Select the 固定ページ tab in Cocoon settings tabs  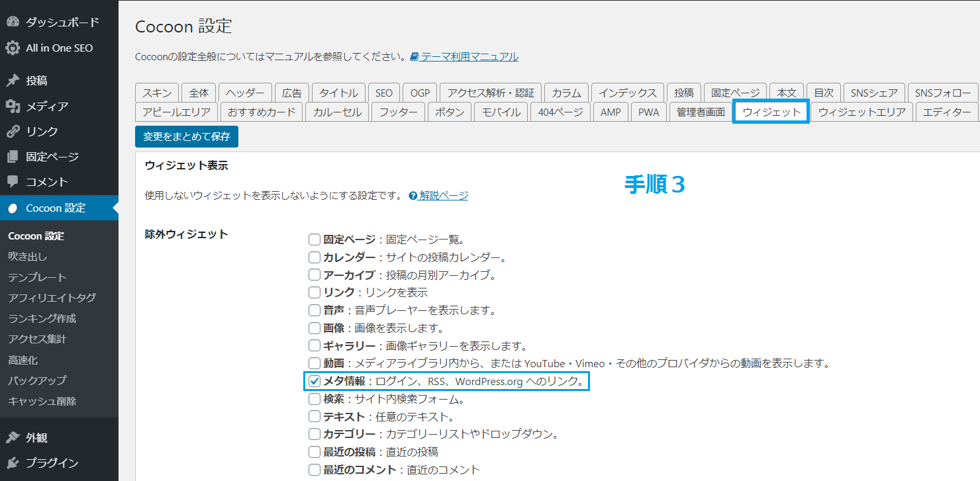coord(736,93)
